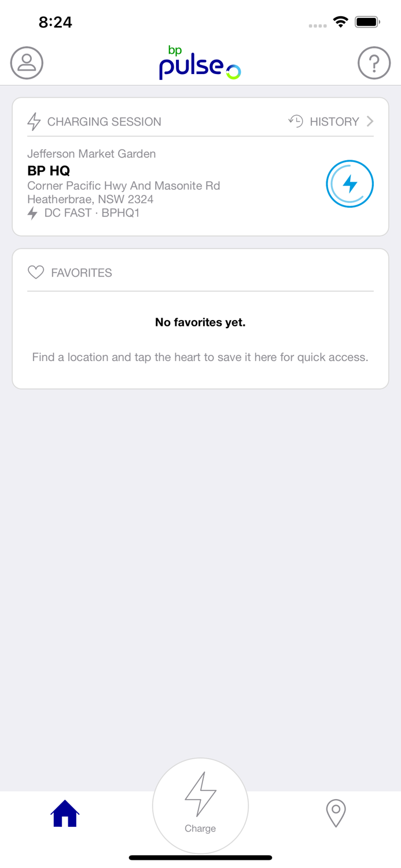Image resolution: width=401 pixels, height=868 pixels.
Task: Click the Jefferson Market Garden label
Action: point(91,154)
